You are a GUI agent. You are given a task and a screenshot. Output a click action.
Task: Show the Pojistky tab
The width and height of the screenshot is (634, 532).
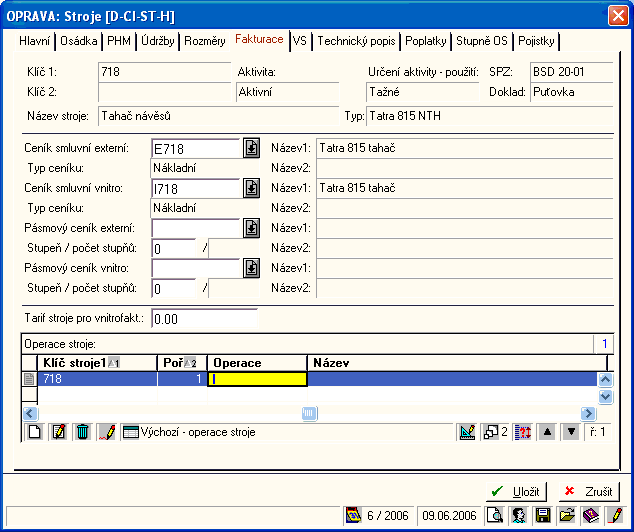(536, 41)
